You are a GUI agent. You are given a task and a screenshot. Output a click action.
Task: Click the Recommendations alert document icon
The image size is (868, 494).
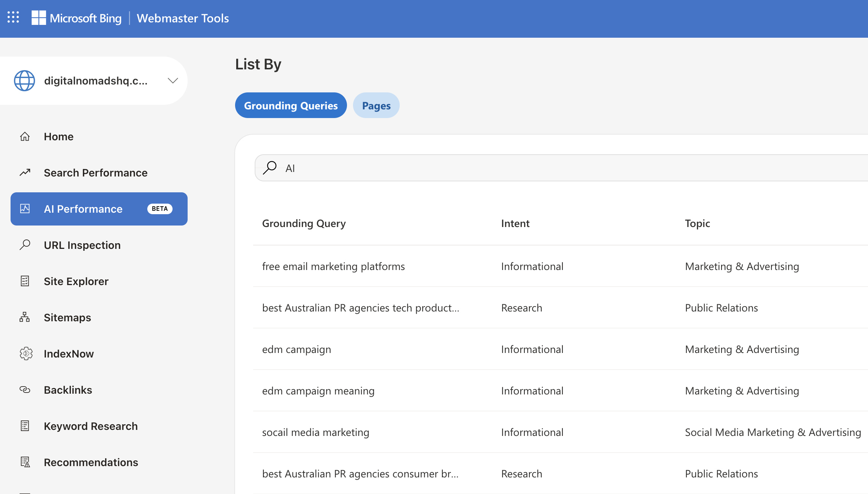(25, 462)
